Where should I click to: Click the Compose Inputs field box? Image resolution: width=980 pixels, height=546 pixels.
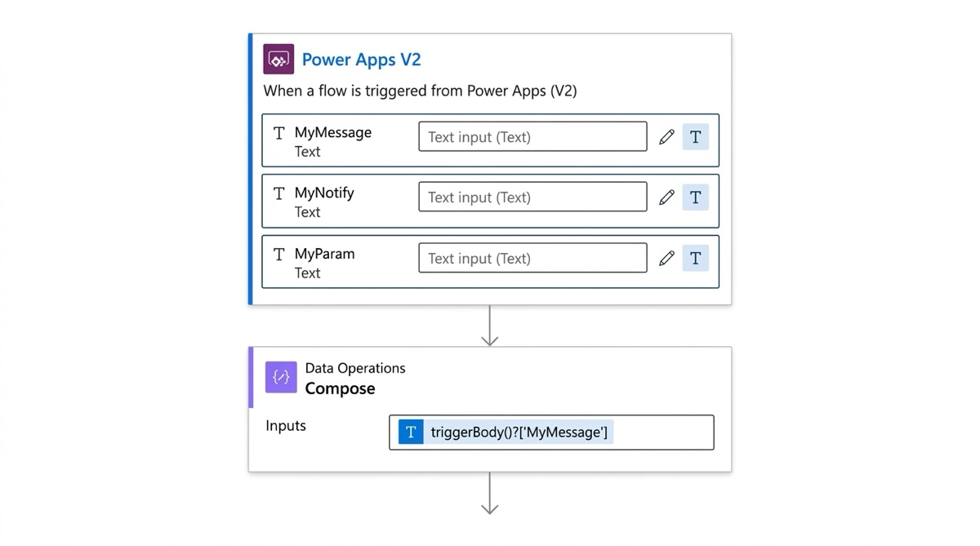pos(661,433)
